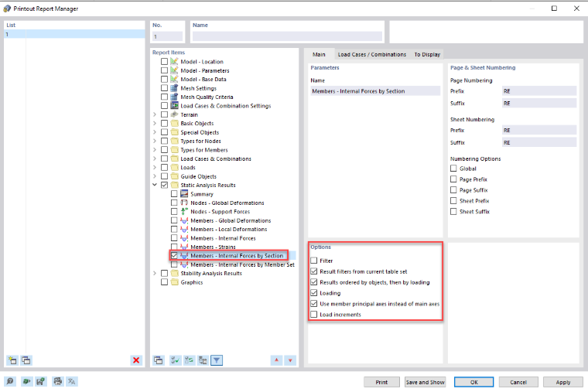Viewport: 588px width, 392px height.
Task: Click the green arrow icon in the bottom toolbar
Action: 26,381
